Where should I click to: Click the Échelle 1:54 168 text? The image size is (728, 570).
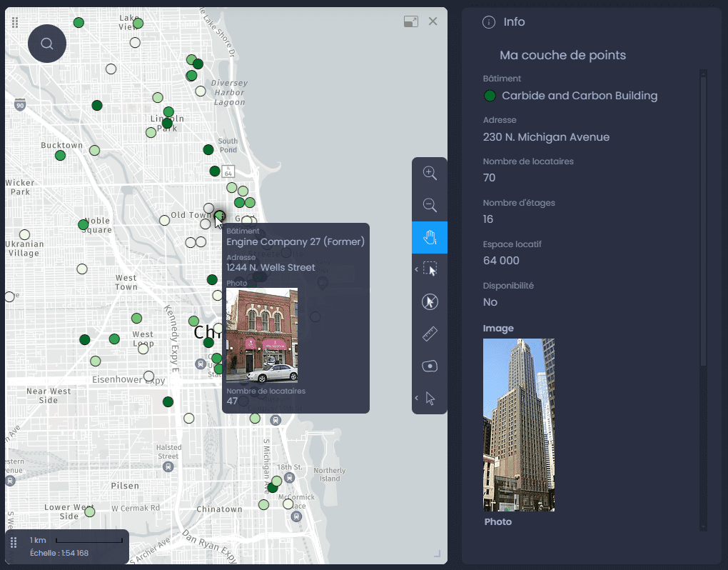tap(59, 553)
